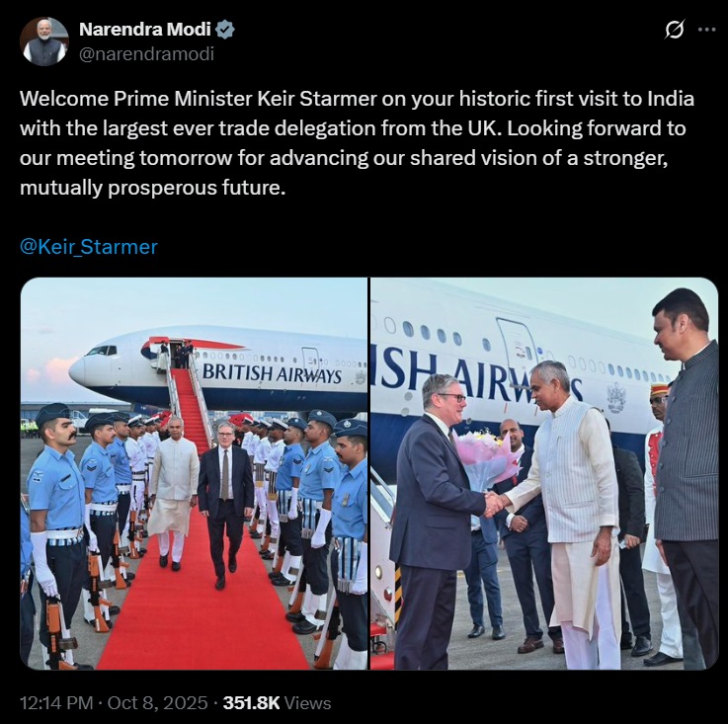
Task: Open the right handshake photo
Action: (544, 473)
